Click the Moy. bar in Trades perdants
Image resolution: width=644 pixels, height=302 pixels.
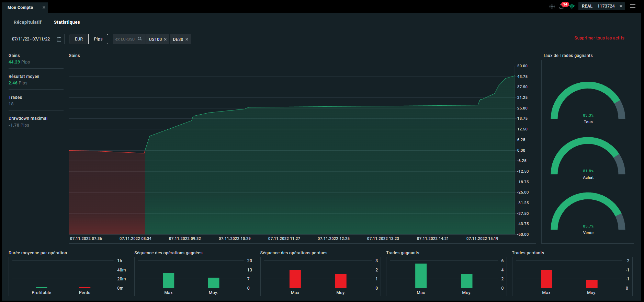(x=592, y=284)
